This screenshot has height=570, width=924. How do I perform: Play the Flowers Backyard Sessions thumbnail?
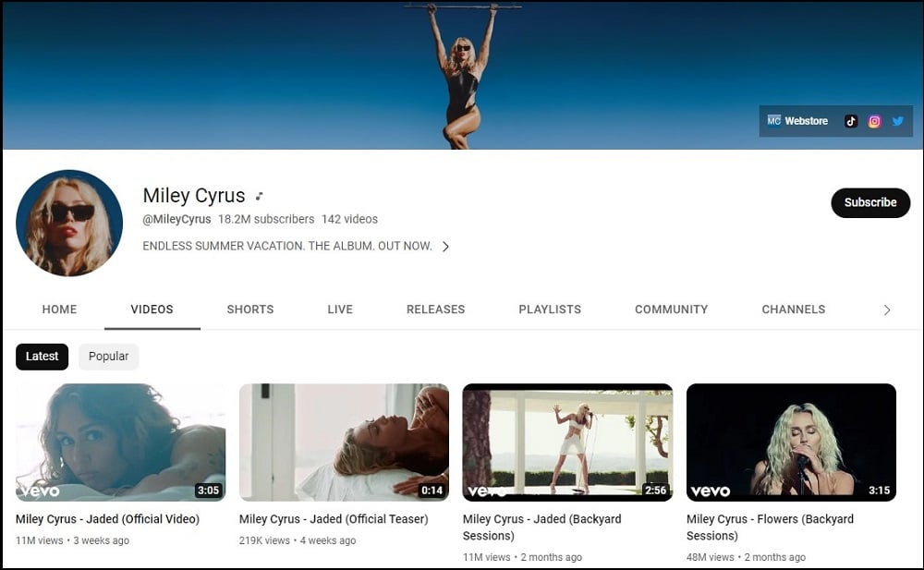coord(791,443)
